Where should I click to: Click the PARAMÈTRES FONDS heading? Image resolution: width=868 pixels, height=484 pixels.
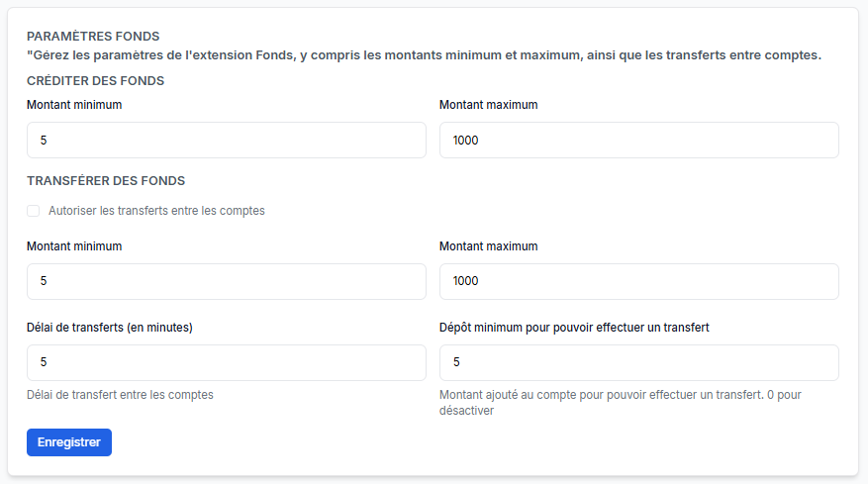click(93, 37)
